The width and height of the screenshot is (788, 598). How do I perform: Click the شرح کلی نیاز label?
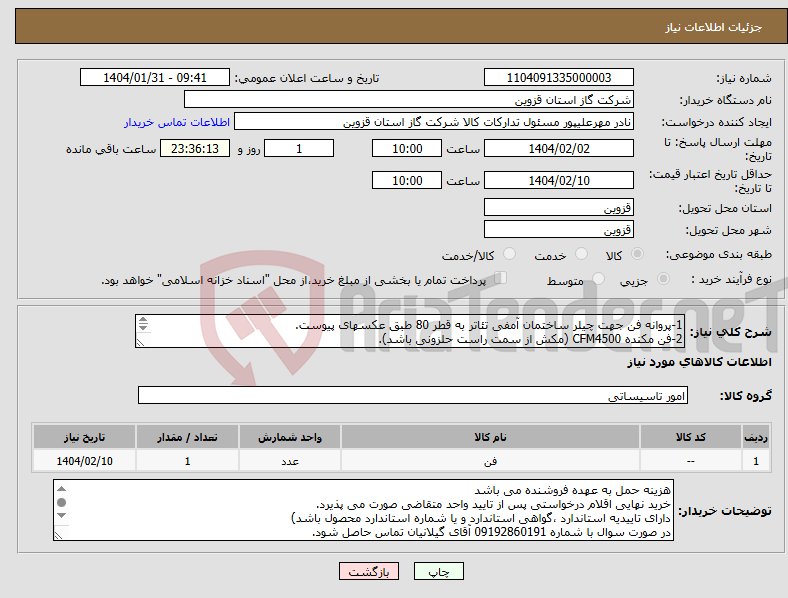coord(730,332)
